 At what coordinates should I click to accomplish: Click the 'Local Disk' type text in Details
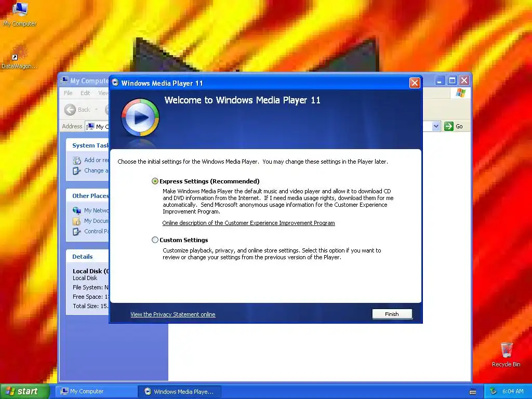tap(85, 278)
